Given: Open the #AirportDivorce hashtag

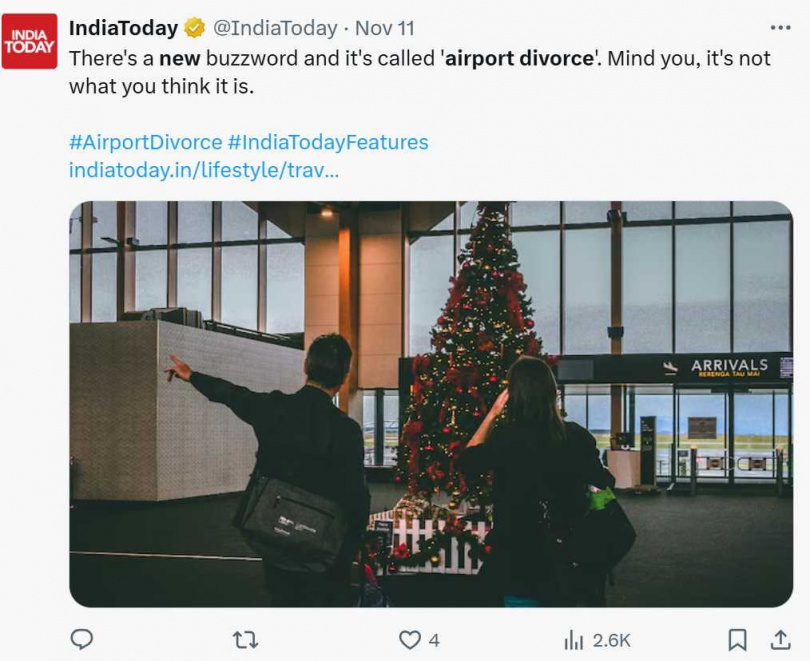Looking at the screenshot, I should tap(145, 142).
